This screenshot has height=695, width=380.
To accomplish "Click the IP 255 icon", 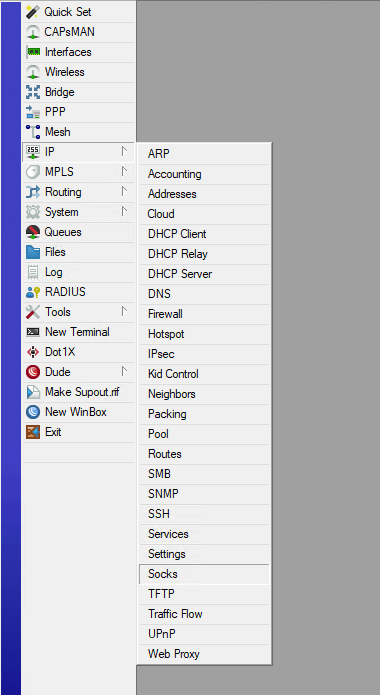I will click(33, 152).
